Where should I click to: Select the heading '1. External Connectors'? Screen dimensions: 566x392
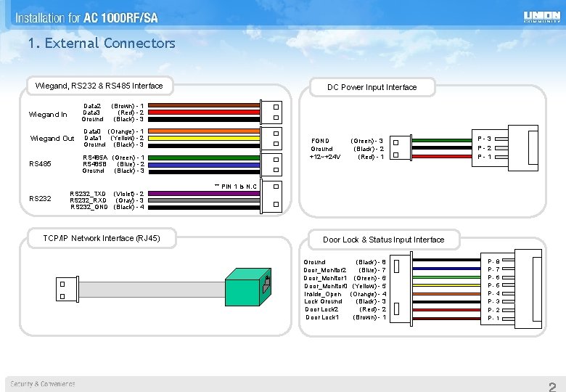102,44
